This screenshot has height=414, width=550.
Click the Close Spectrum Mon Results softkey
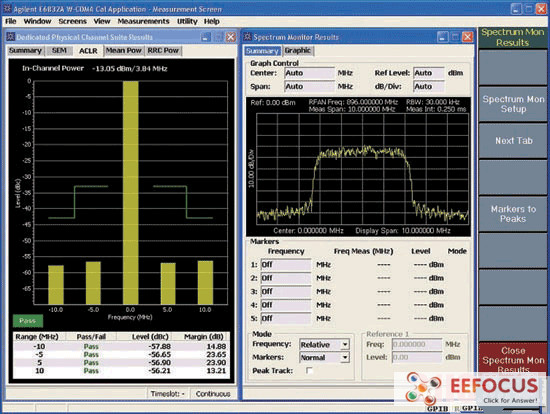click(x=513, y=360)
